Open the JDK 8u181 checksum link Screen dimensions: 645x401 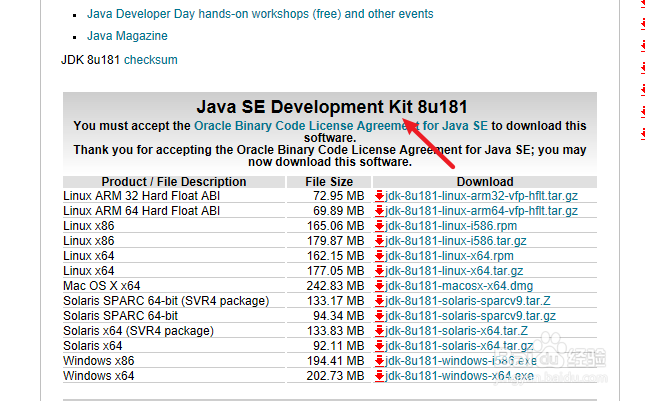[x=151, y=60]
